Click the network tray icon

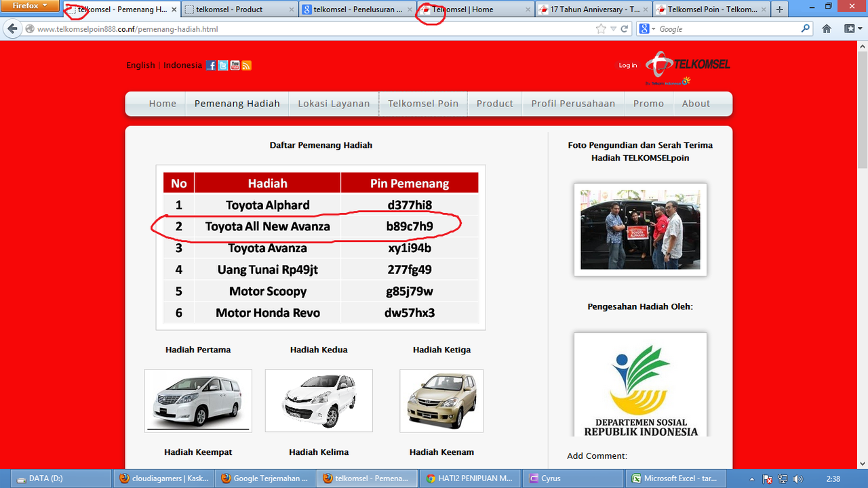click(x=783, y=479)
